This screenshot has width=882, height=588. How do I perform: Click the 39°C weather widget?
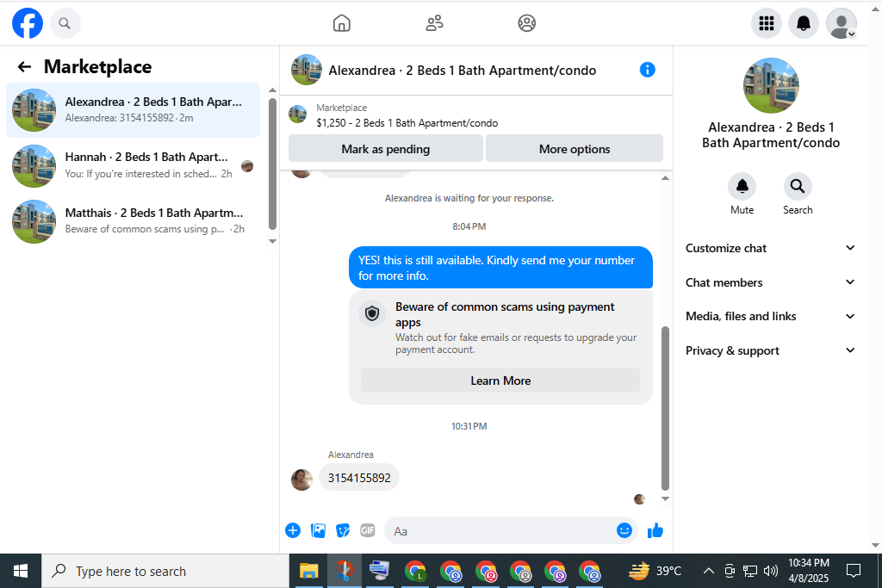655,571
